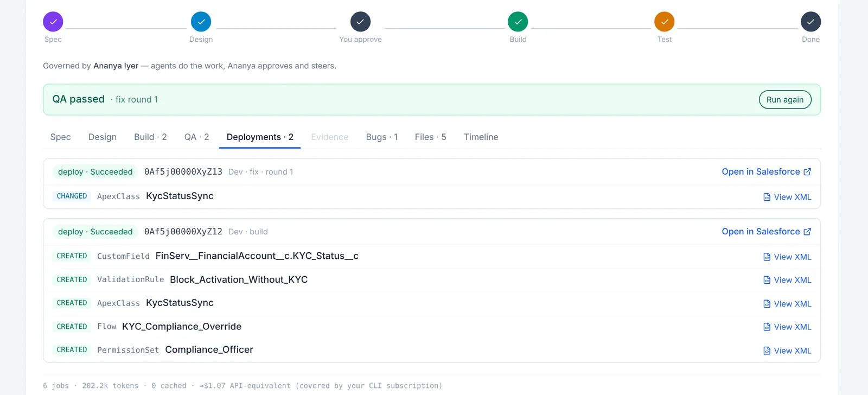
Task: Click the Done step circle
Action: tap(811, 22)
